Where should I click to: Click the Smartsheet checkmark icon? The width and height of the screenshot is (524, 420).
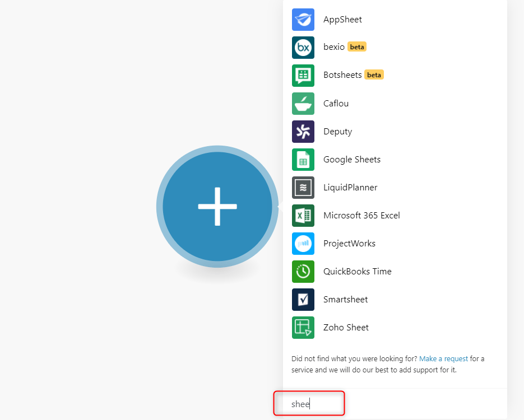(303, 300)
